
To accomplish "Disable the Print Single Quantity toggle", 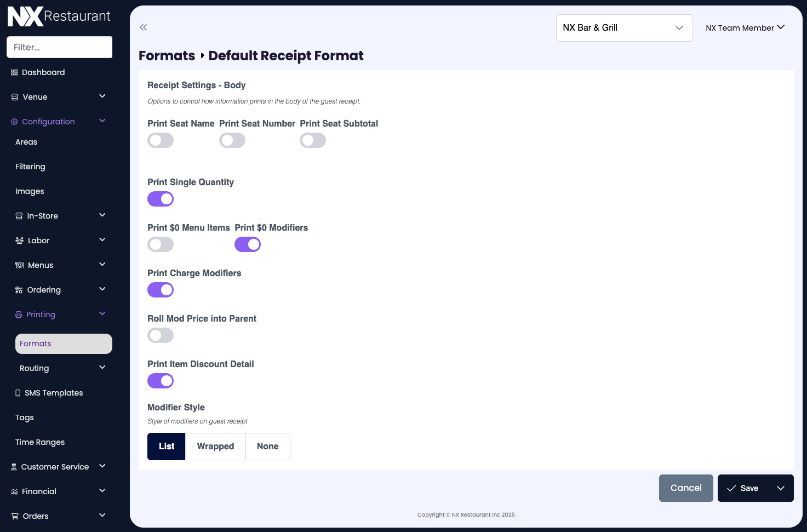I will click(x=160, y=198).
